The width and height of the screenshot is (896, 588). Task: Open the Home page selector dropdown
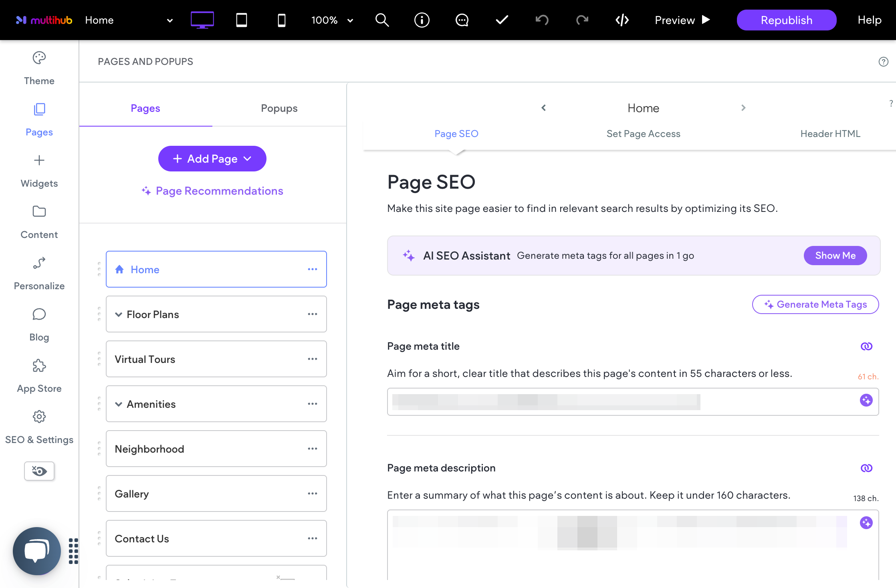(x=129, y=20)
